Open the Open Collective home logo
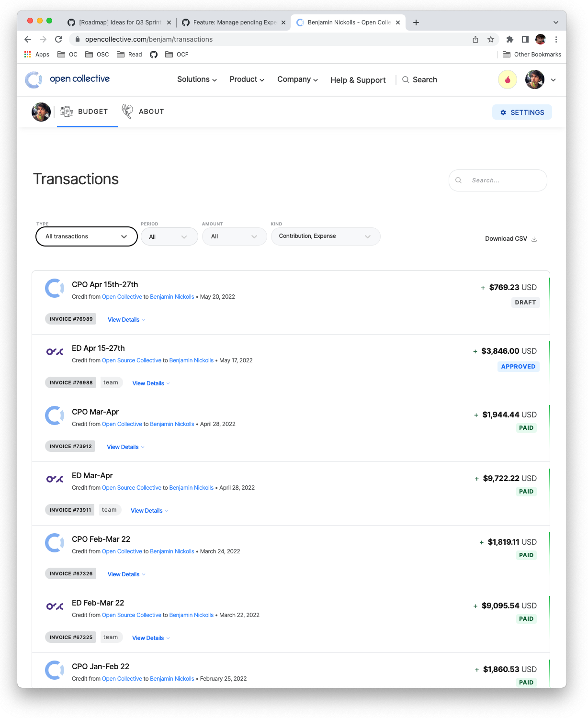This screenshot has width=588, height=718. coord(68,79)
